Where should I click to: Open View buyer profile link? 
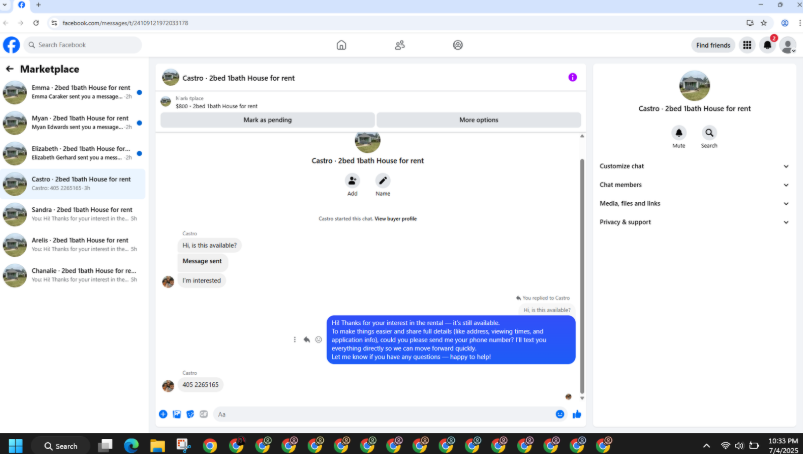[395, 219]
